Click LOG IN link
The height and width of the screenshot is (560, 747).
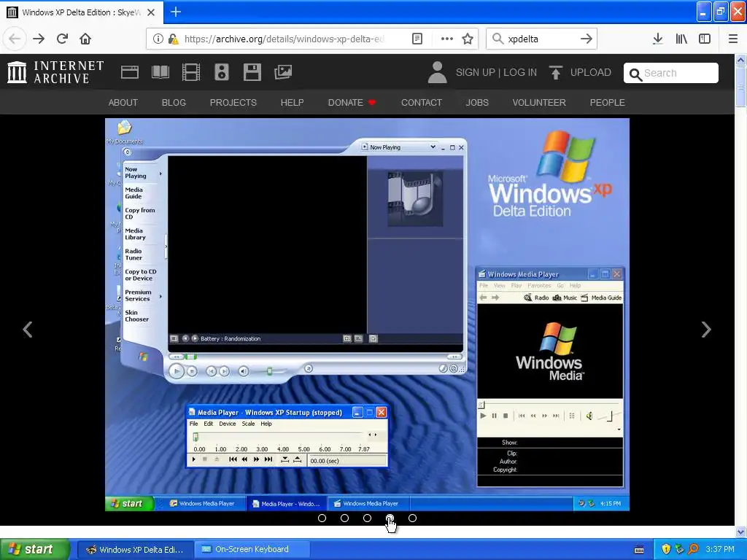pos(520,72)
